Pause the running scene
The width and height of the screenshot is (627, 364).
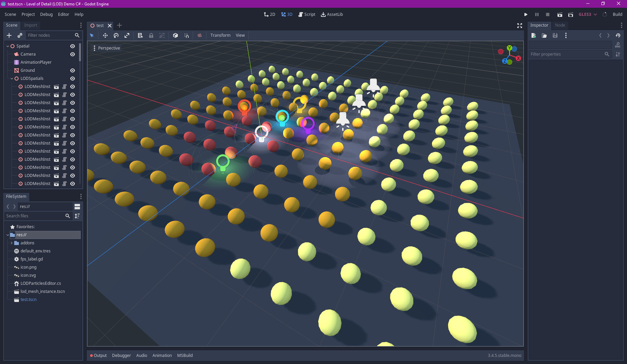coord(537,14)
